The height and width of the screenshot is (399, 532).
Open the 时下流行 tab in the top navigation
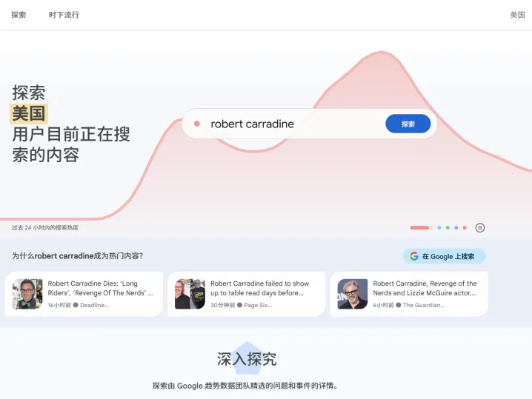coord(64,15)
